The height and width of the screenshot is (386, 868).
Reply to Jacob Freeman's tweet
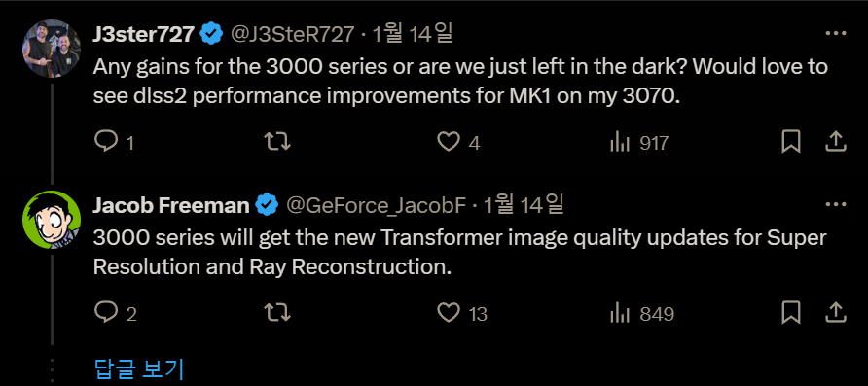pos(115,313)
